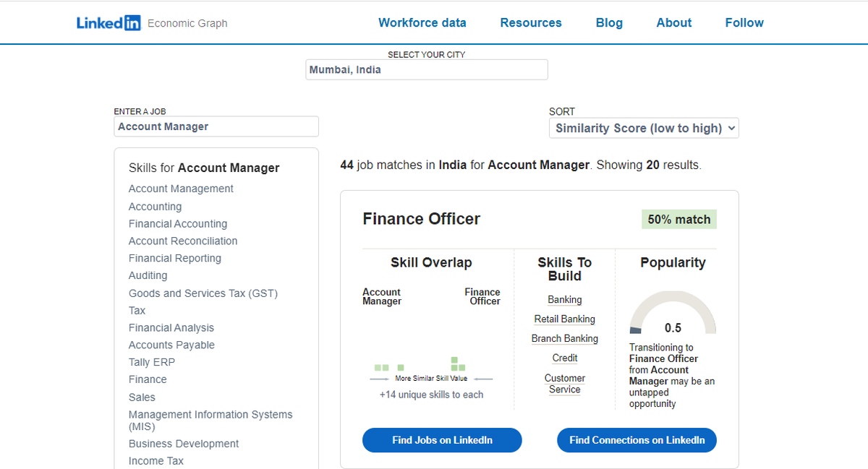868x469 pixels.
Task: Click the job input showing Account Manager
Action: (216, 126)
